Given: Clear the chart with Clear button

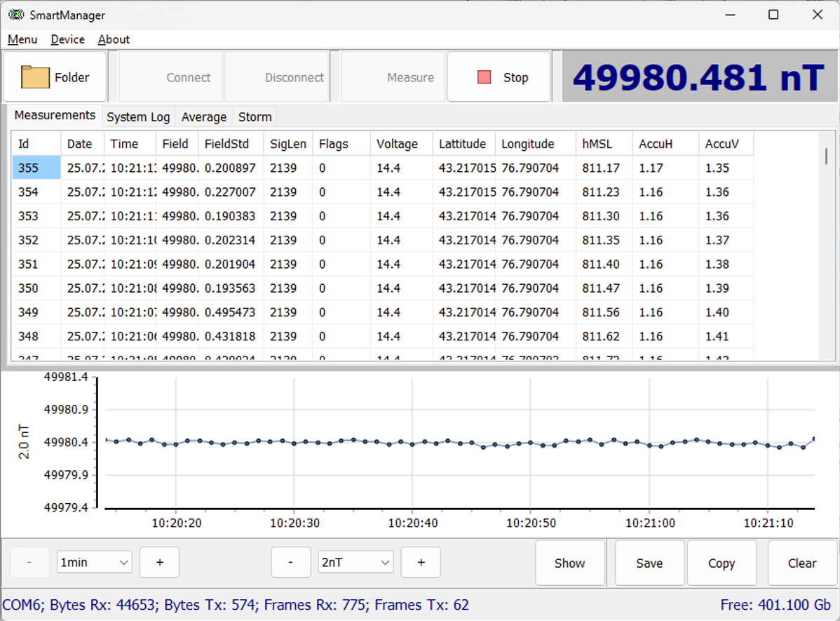Looking at the screenshot, I should pyautogui.click(x=801, y=563).
